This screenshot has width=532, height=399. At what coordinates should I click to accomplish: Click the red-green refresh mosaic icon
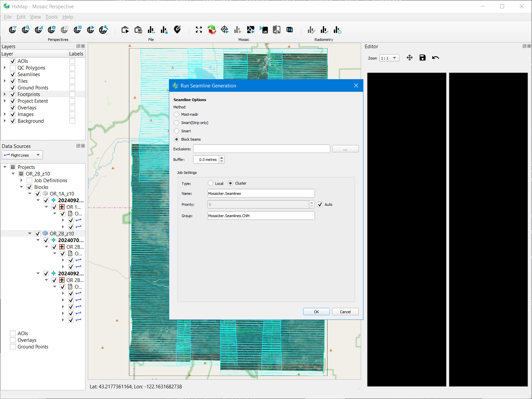212,30
